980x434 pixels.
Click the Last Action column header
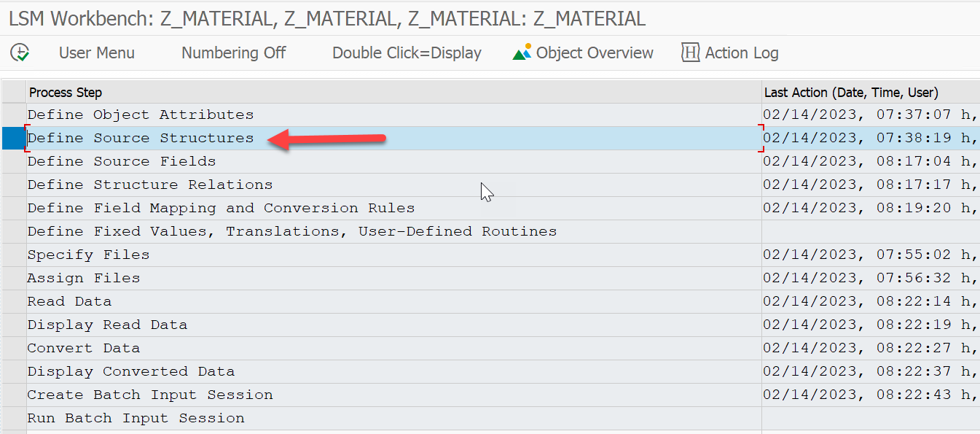(851, 93)
